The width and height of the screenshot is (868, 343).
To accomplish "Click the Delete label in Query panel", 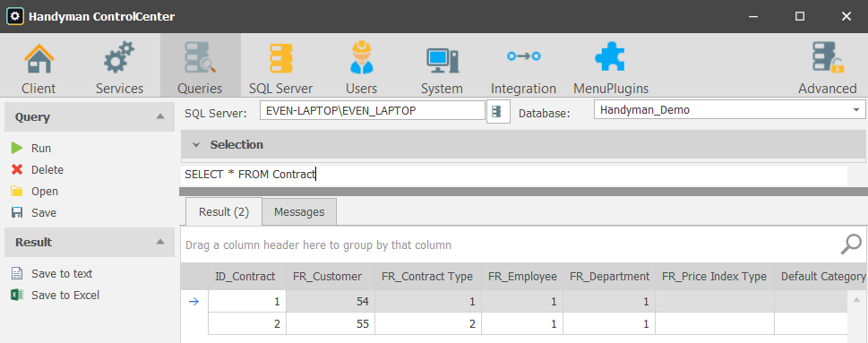I will [x=47, y=170].
